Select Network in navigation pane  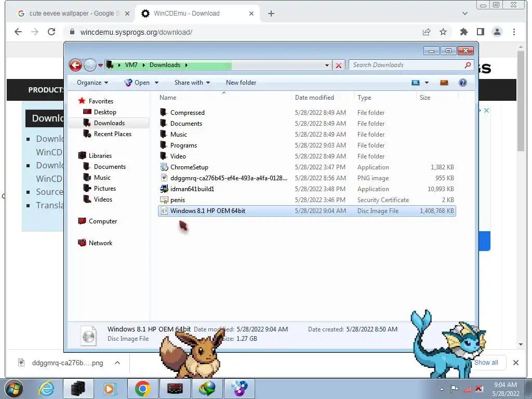pos(100,243)
